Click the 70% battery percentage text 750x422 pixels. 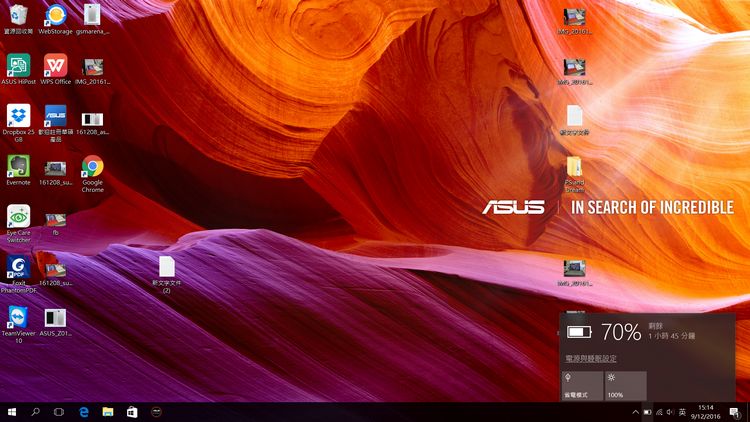621,332
